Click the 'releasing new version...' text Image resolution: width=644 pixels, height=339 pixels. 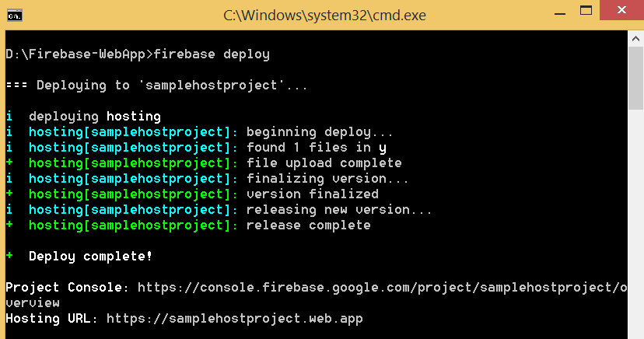[338, 210]
